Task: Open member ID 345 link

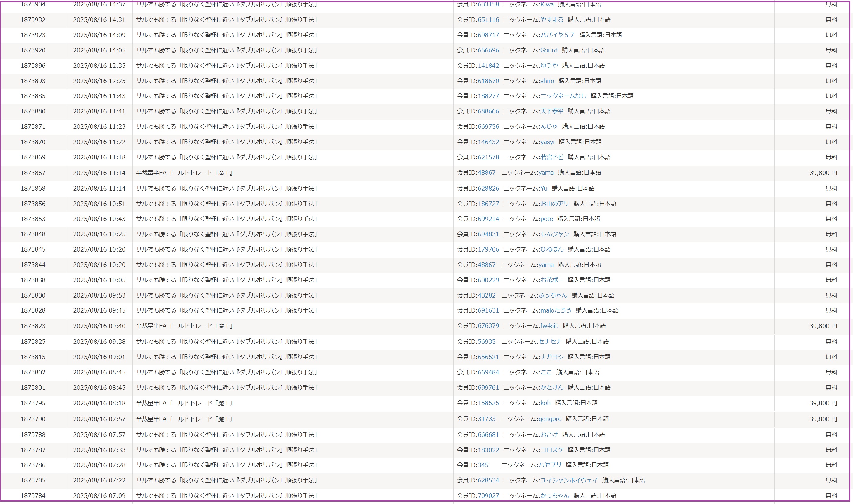Action: tap(483, 465)
